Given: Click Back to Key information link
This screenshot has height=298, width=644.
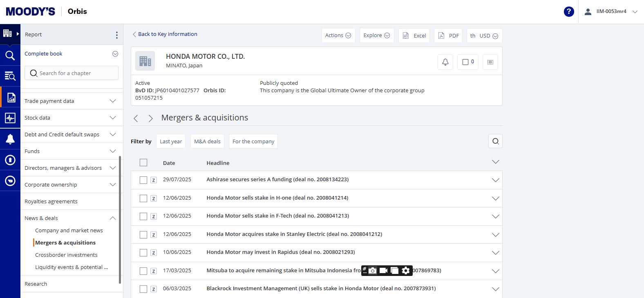Looking at the screenshot, I should [167, 34].
